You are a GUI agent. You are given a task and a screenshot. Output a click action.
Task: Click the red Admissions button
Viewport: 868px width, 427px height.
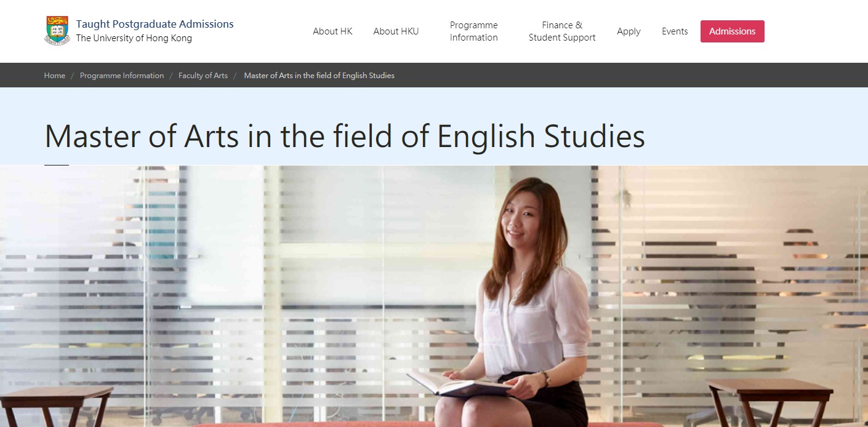[733, 31]
